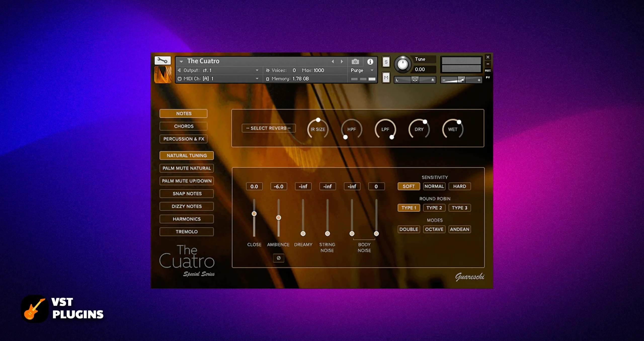Choose round robin TYPE 1
Screen dimensions: 644x341
(x=409, y=208)
